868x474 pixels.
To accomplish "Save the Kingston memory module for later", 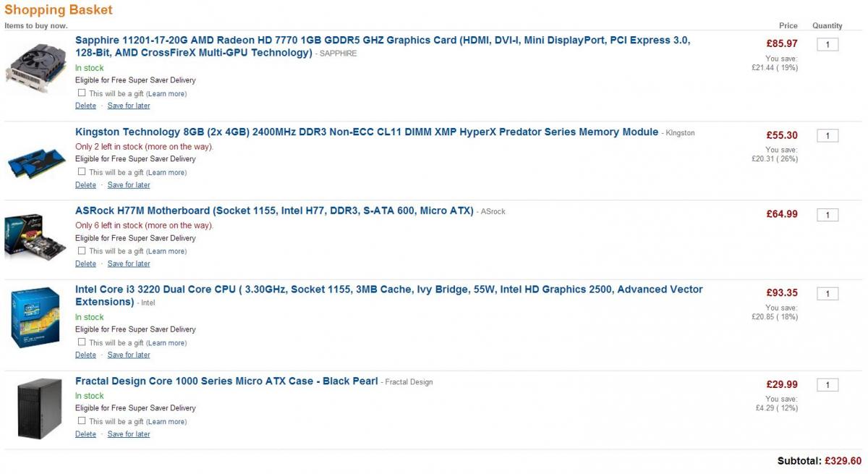I will 129,185.
